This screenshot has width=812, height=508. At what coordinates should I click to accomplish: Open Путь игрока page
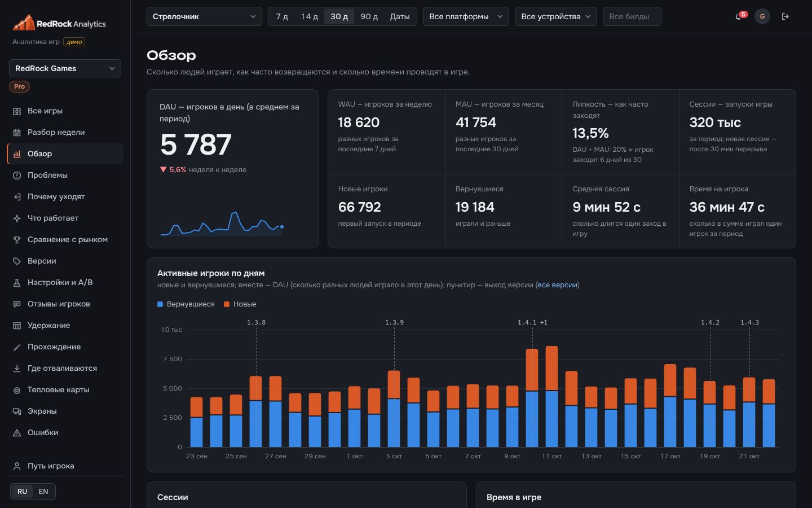pos(65,466)
